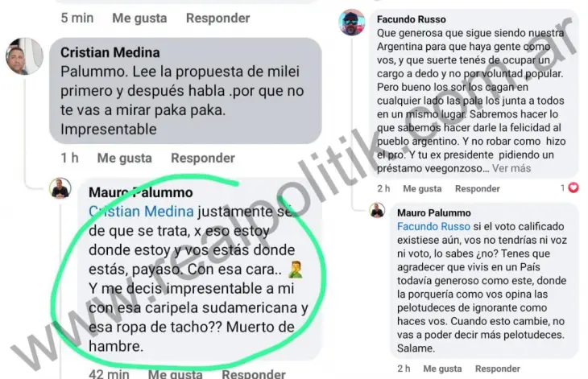Click Responder on Mauro's 42 min reply
Image resolution: width=588 pixels, height=379 pixels.
coord(254,373)
